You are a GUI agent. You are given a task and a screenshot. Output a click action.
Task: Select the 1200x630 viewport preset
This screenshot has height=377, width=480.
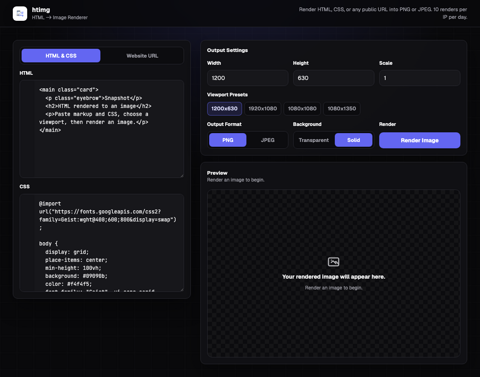point(224,109)
